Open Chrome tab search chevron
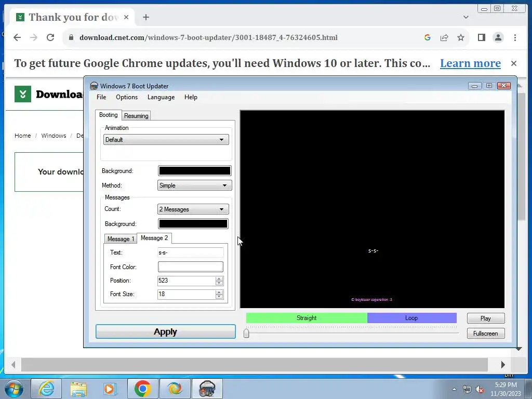 466,17
